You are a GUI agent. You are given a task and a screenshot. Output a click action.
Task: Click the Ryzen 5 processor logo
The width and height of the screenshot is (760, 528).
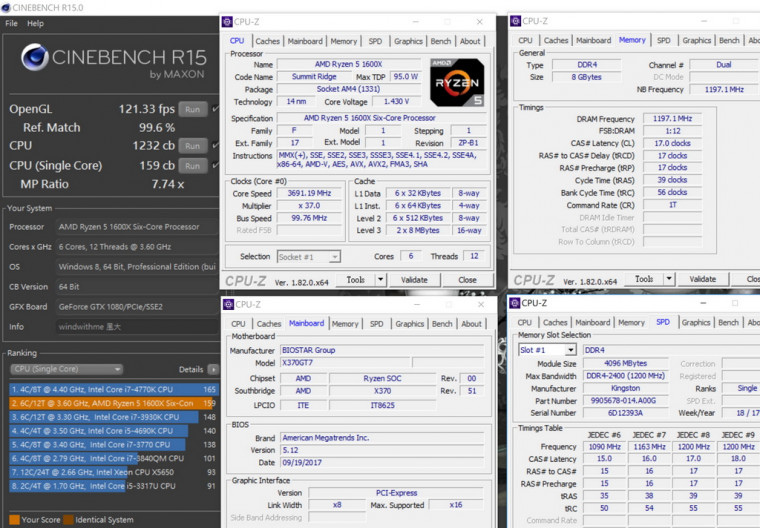pyautogui.click(x=458, y=84)
